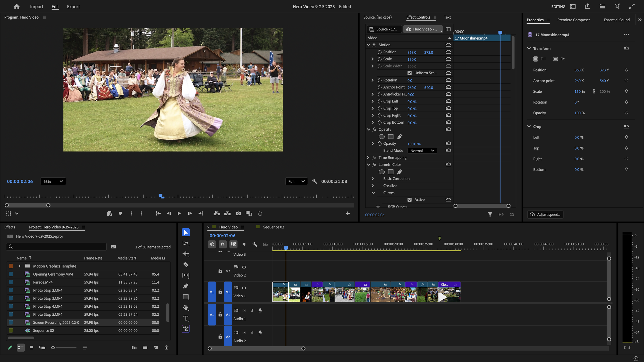The height and width of the screenshot is (362, 644).
Task: Select the Type tool
Action: pyautogui.click(x=186, y=318)
